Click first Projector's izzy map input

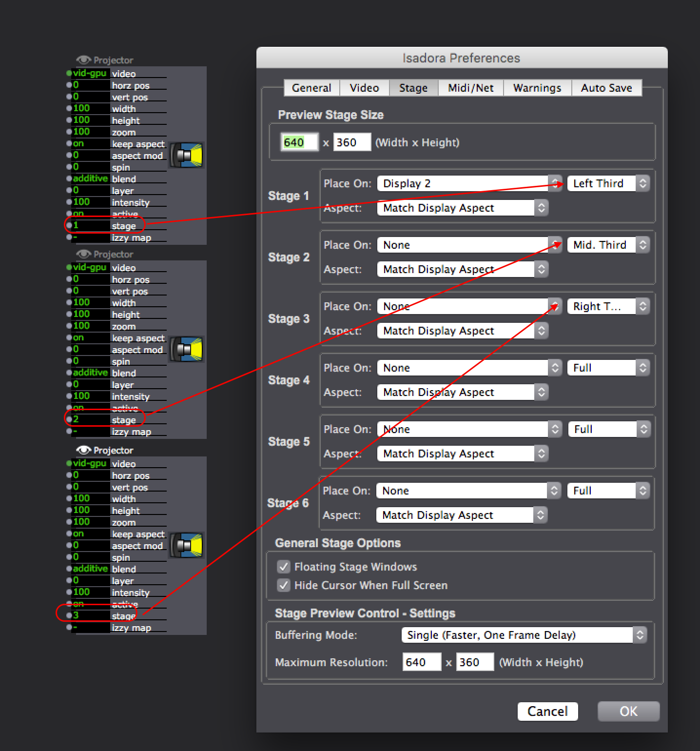pyautogui.click(x=91, y=237)
